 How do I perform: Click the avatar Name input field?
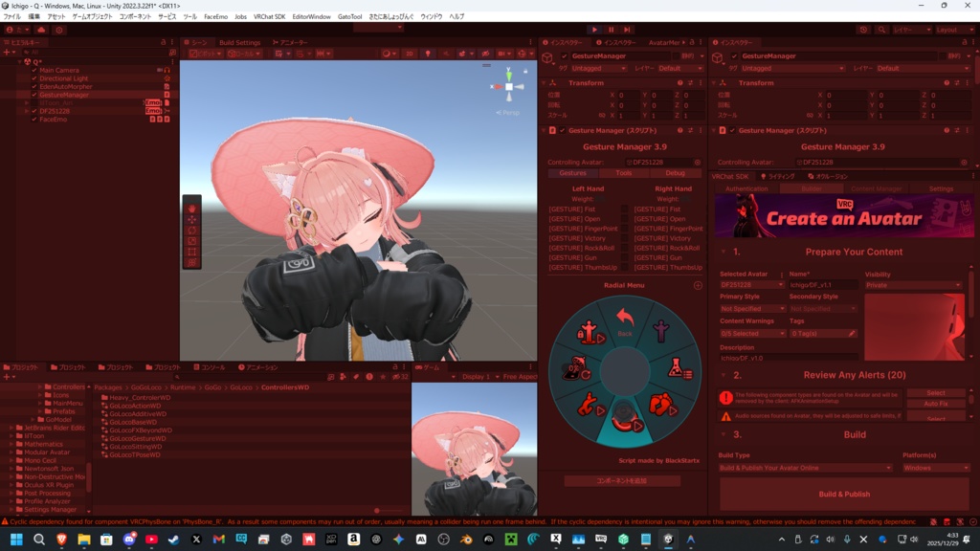822,285
